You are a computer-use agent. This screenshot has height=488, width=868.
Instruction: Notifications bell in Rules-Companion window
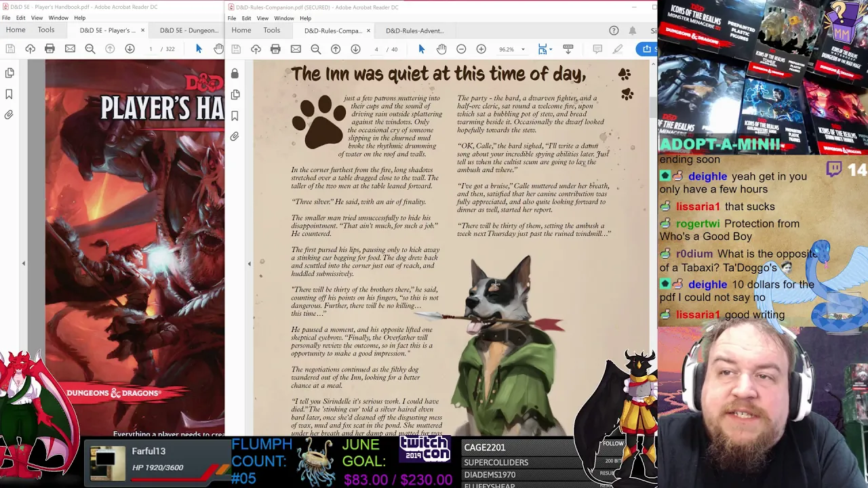pos(633,30)
